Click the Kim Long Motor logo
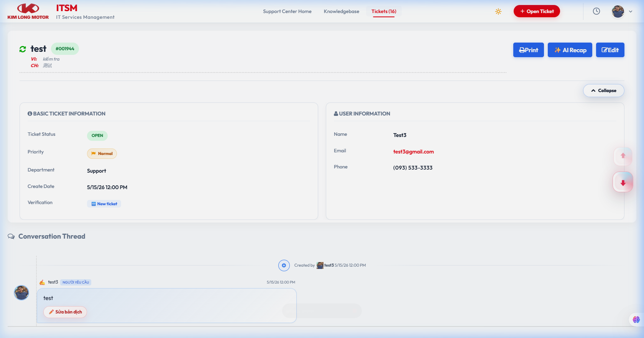Viewport: 644px width, 338px height. [x=28, y=12]
